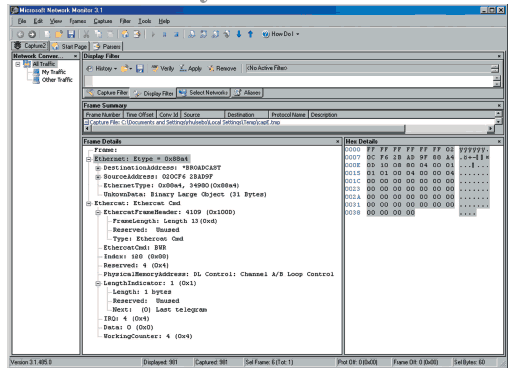
Task: Close the Network Conversations panel
Action: click(x=75, y=56)
